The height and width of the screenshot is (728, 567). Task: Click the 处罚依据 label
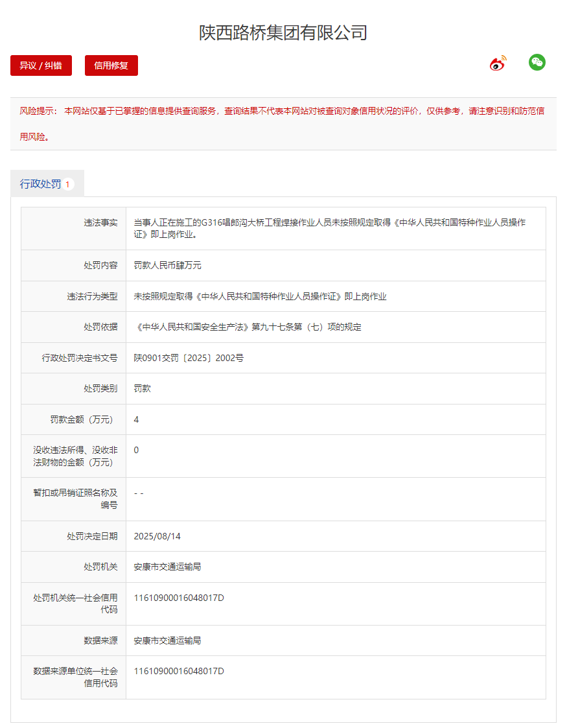coord(100,327)
